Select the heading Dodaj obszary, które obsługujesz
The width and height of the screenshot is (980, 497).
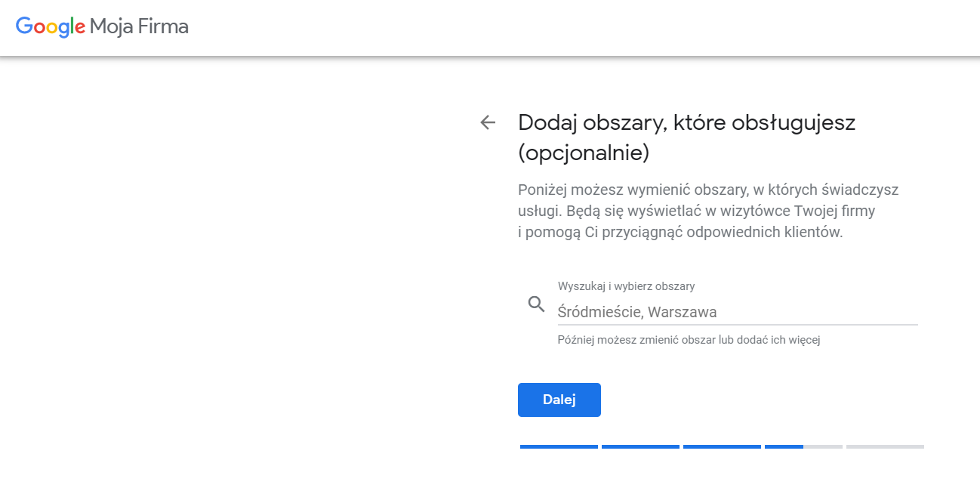point(687,137)
